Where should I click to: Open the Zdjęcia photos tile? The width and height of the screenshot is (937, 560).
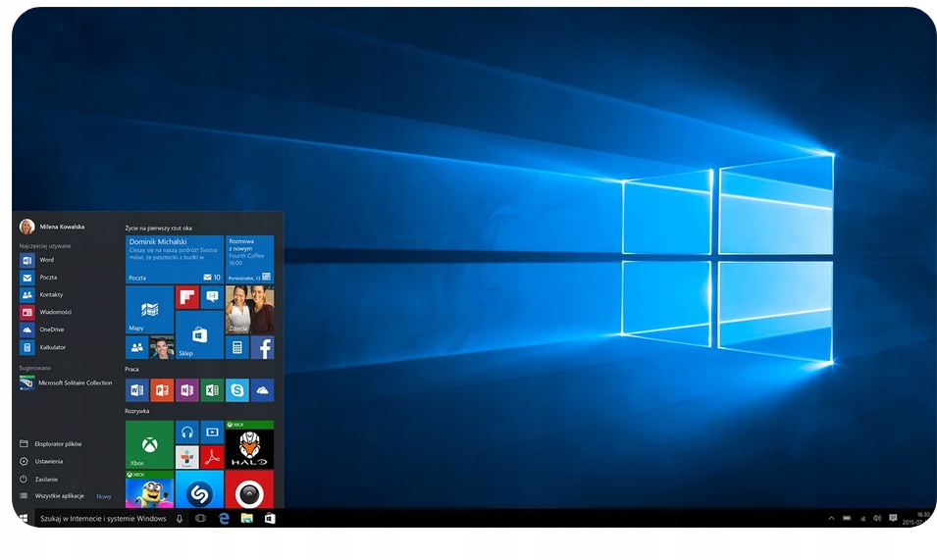(x=250, y=309)
